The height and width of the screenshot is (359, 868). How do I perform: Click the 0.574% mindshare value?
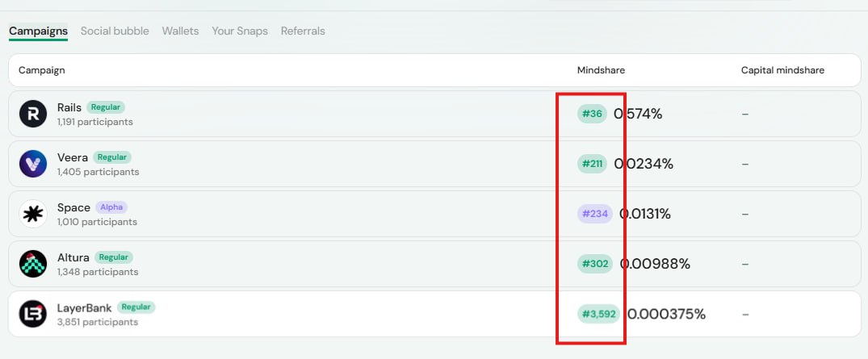[x=638, y=114]
